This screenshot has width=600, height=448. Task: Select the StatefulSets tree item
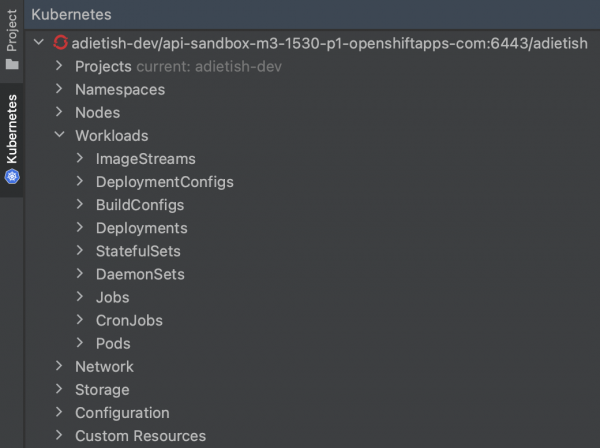(138, 251)
